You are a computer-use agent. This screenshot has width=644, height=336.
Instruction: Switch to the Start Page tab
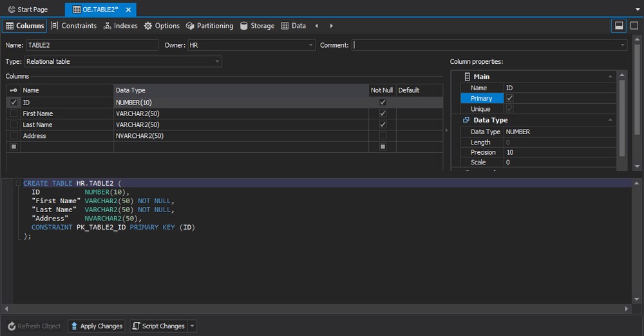(x=28, y=10)
